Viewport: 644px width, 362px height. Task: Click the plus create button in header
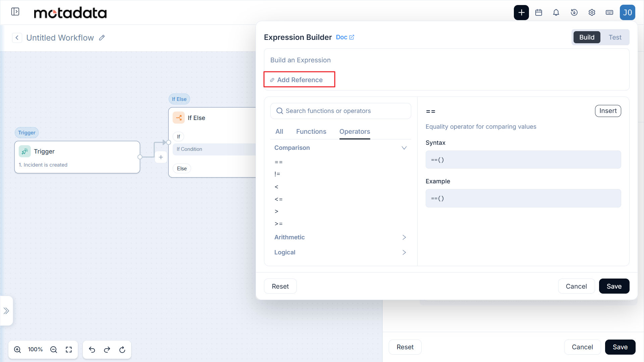coord(521,12)
